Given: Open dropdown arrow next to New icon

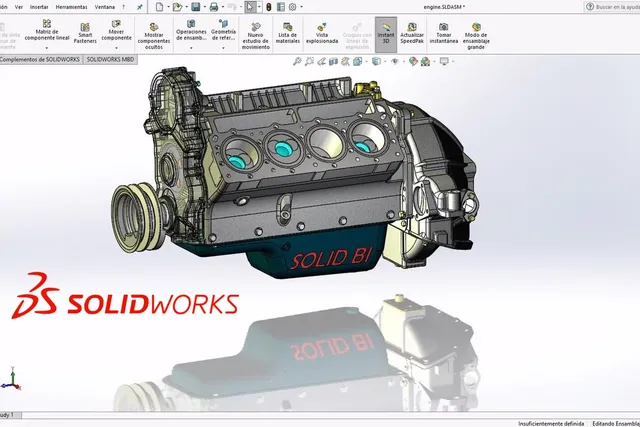Looking at the screenshot, I should (168, 7).
